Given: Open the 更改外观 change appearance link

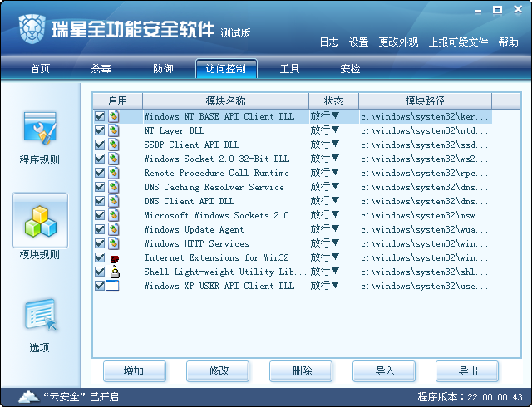Looking at the screenshot, I should coord(398,42).
